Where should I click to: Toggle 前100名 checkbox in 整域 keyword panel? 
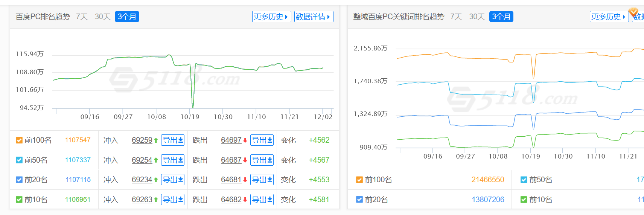pyautogui.click(x=359, y=180)
